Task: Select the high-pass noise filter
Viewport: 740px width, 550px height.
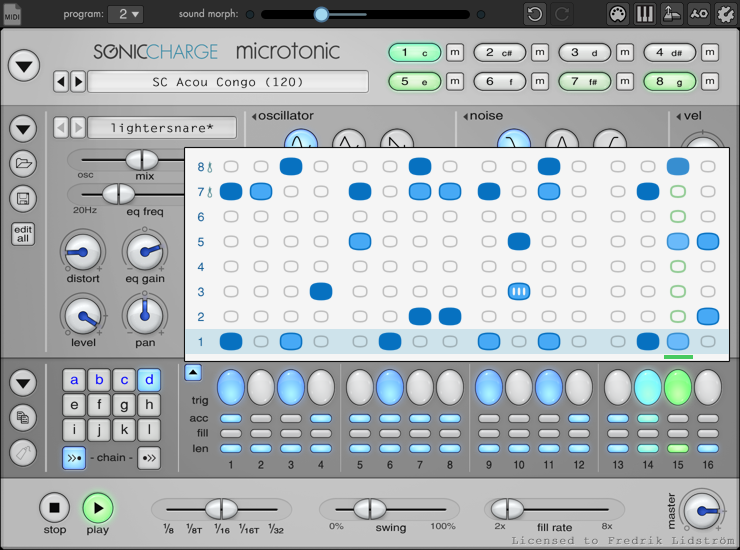Action: click(610, 139)
